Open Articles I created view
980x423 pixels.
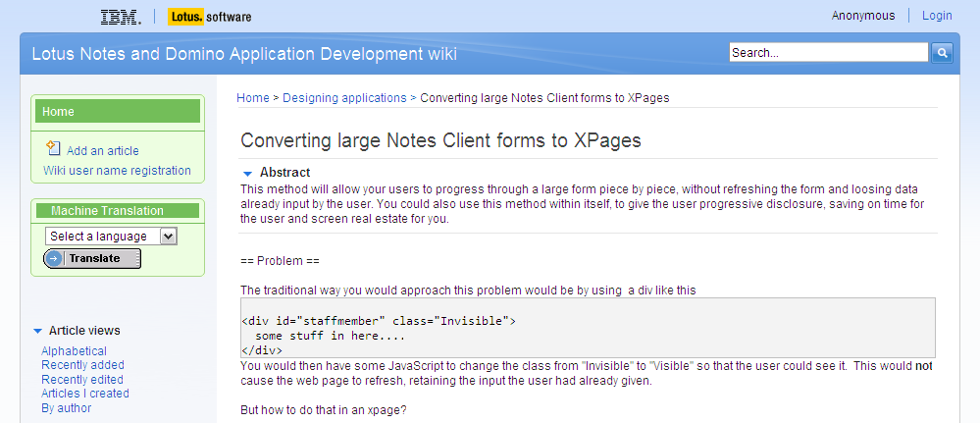point(85,394)
